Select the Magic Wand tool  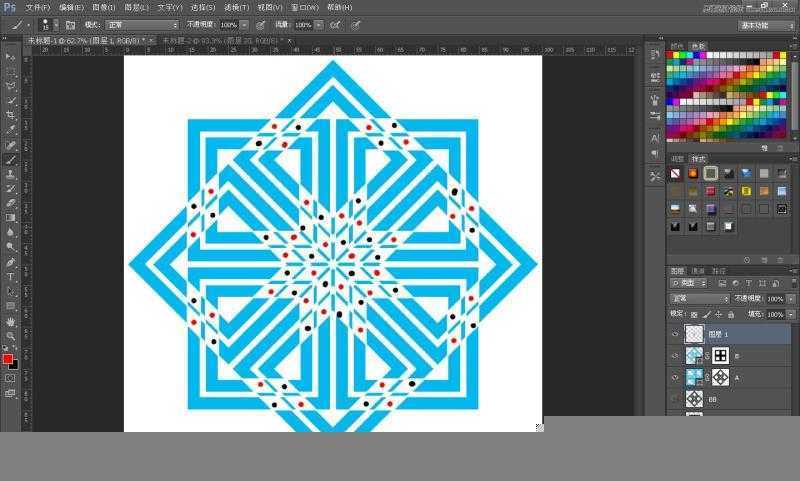[10, 100]
